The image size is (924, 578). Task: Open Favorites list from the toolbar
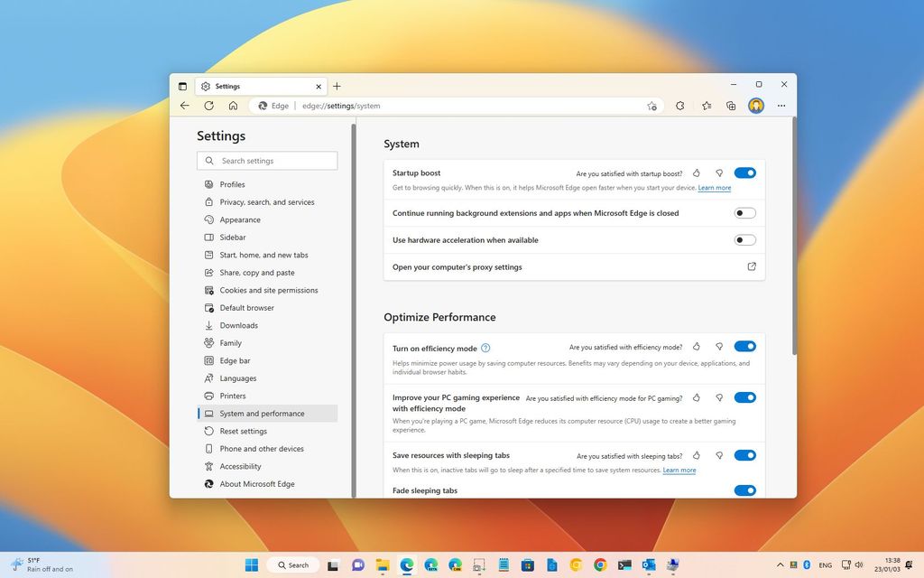point(706,106)
